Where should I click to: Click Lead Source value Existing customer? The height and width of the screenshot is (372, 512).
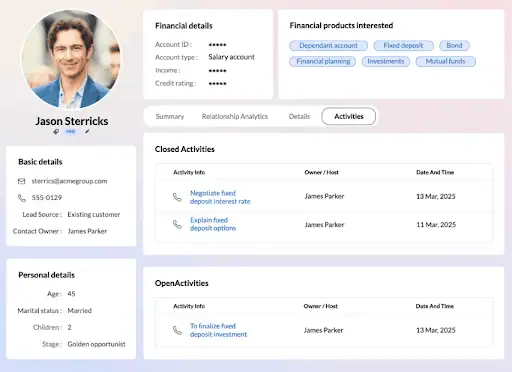pos(94,215)
